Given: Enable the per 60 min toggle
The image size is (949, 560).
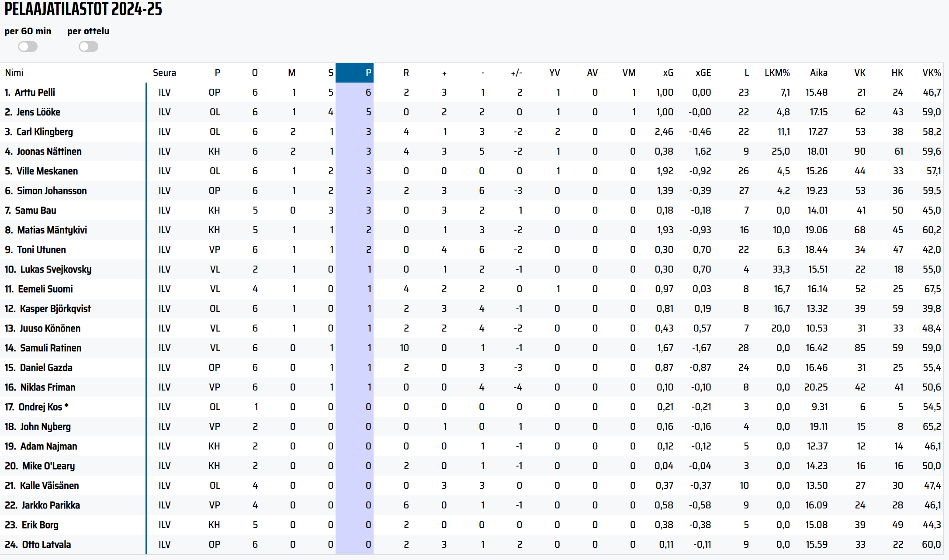Looking at the screenshot, I should [x=28, y=47].
